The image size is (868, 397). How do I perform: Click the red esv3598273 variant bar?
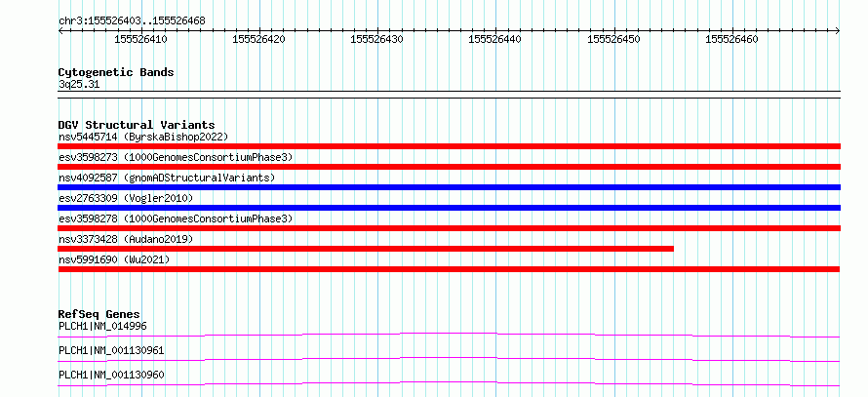pos(449,167)
